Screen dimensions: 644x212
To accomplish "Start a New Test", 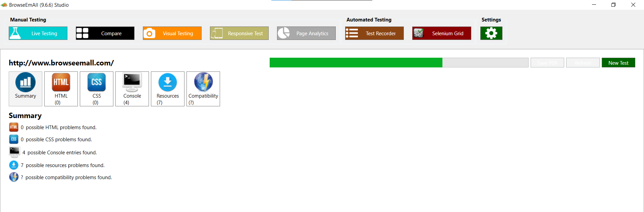I will coord(619,63).
